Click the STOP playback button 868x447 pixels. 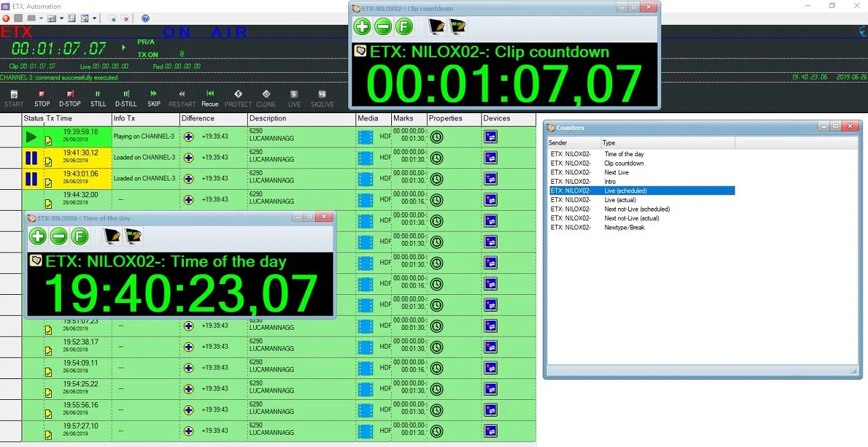(x=42, y=98)
